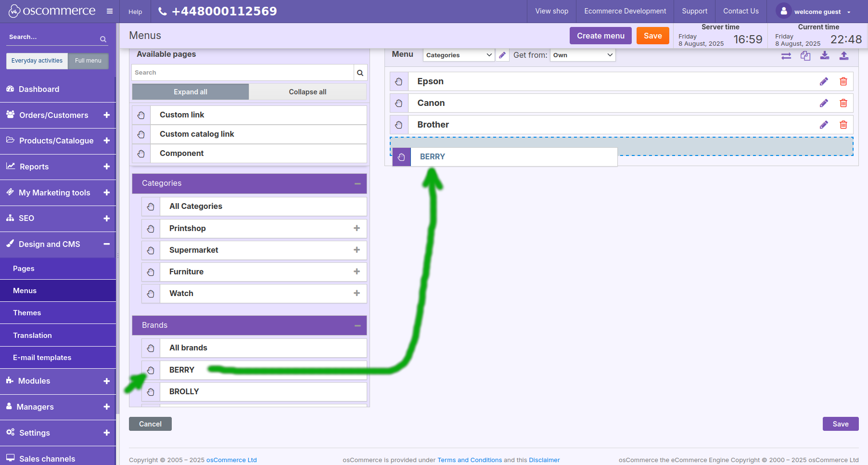Click the Create menu button
This screenshot has width=868, height=465.
pyautogui.click(x=600, y=36)
